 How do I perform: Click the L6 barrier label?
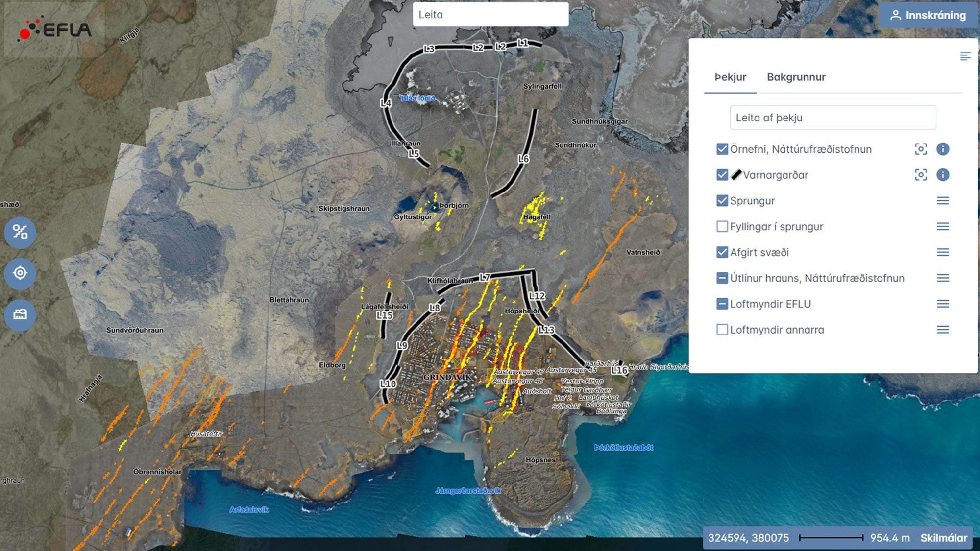[523, 159]
